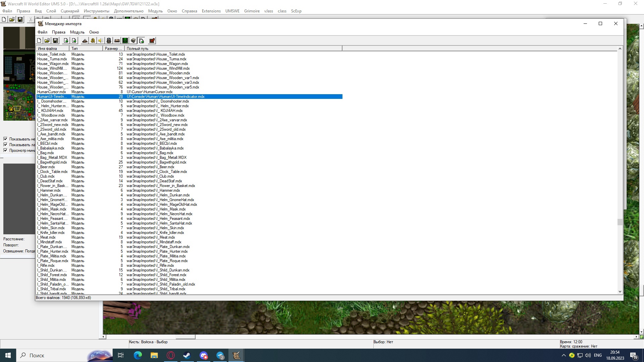Viewport: 644px width, 362px height.
Task: Open Telegram from the taskbar
Action: (x=220, y=355)
